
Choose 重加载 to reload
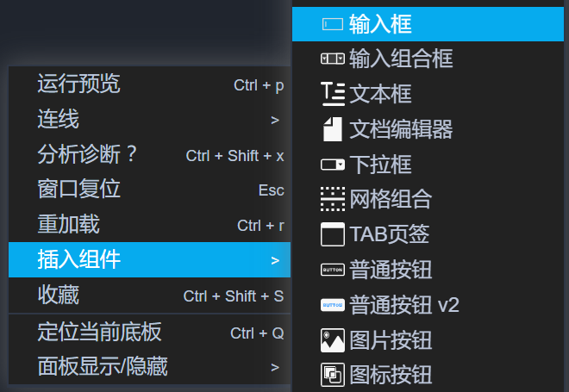(x=69, y=225)
